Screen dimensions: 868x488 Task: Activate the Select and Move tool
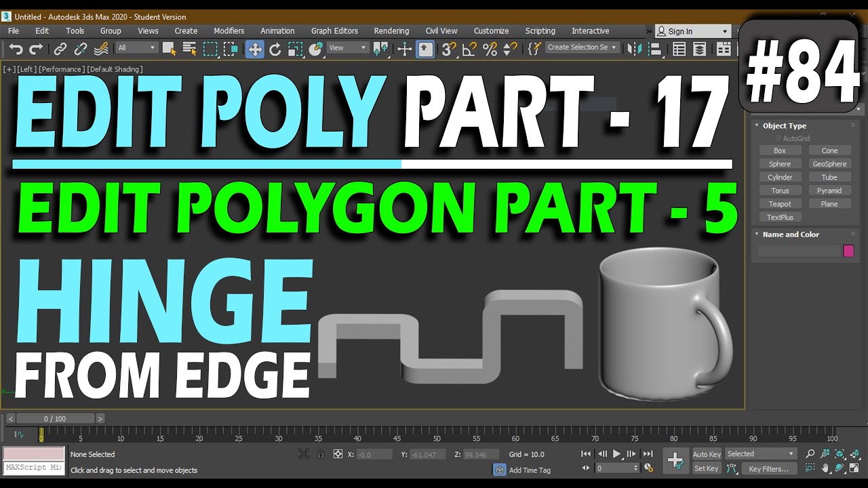(255, 49)
